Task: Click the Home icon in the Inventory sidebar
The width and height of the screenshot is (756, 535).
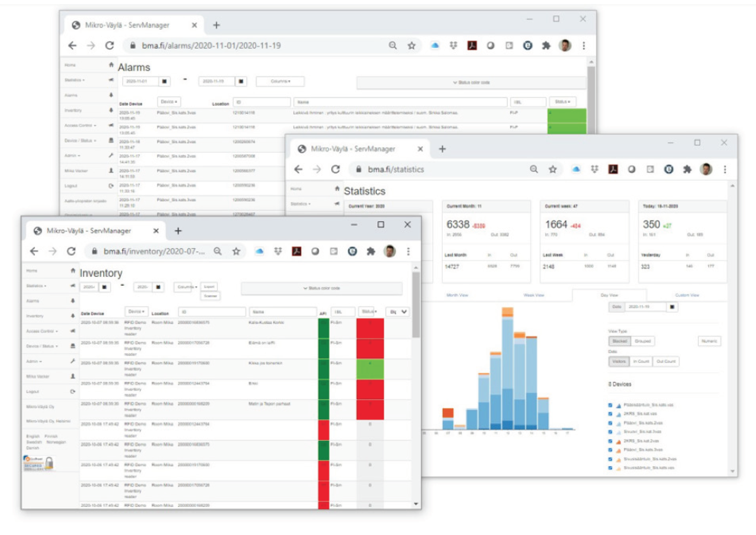Action: tap(73, 271)
